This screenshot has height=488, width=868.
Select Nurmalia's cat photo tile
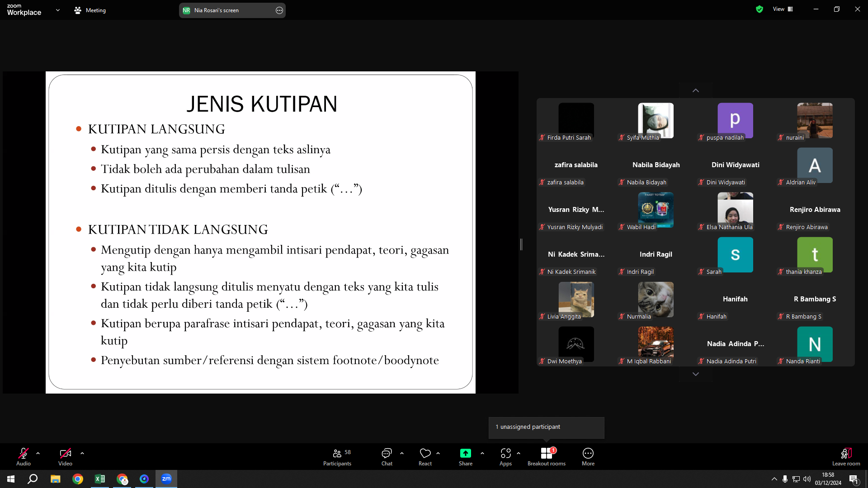[x=656, y=300]
